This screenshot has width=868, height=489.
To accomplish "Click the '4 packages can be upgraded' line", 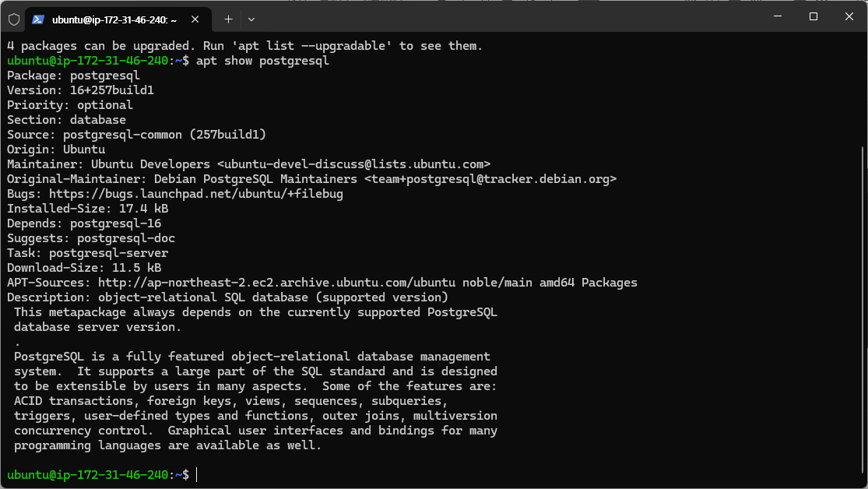I will coord(244,46).
